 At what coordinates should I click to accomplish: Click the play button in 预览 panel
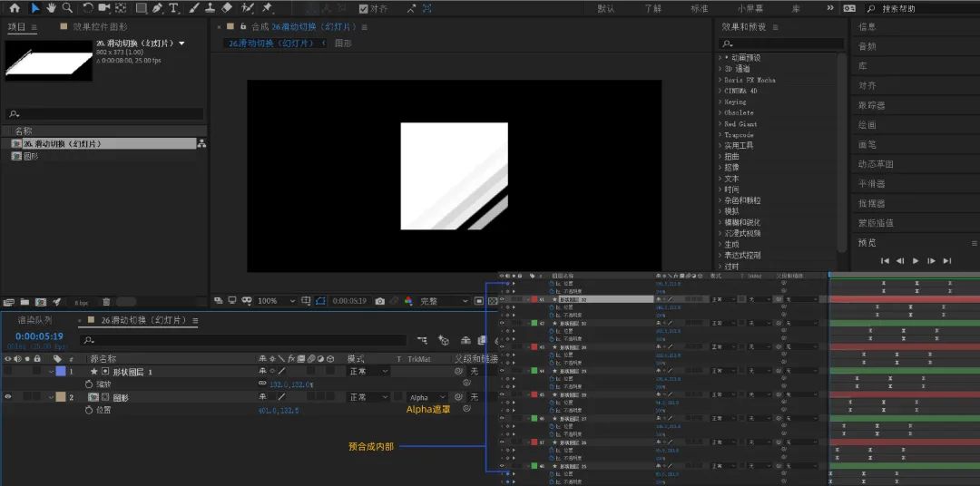[x=916, y=260]
